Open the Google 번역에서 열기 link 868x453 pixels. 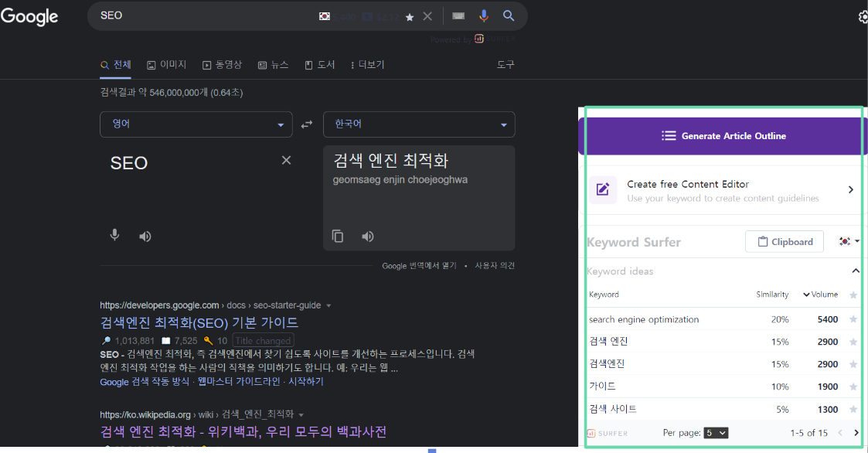click(419, 266)
